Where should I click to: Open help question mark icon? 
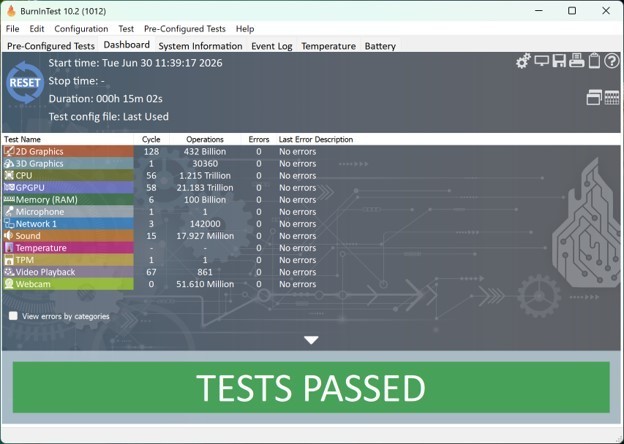612,61
